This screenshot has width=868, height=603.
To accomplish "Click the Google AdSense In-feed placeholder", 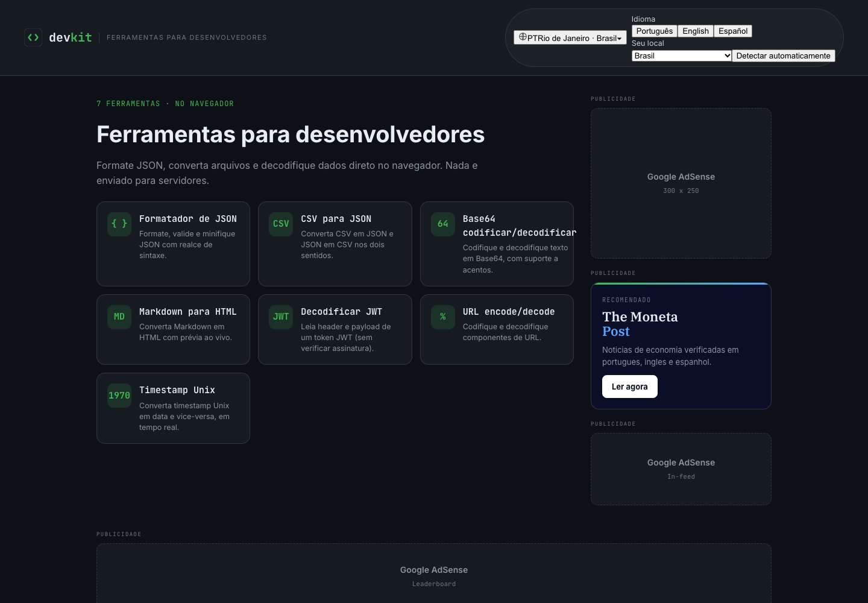I will coord(681,469).
